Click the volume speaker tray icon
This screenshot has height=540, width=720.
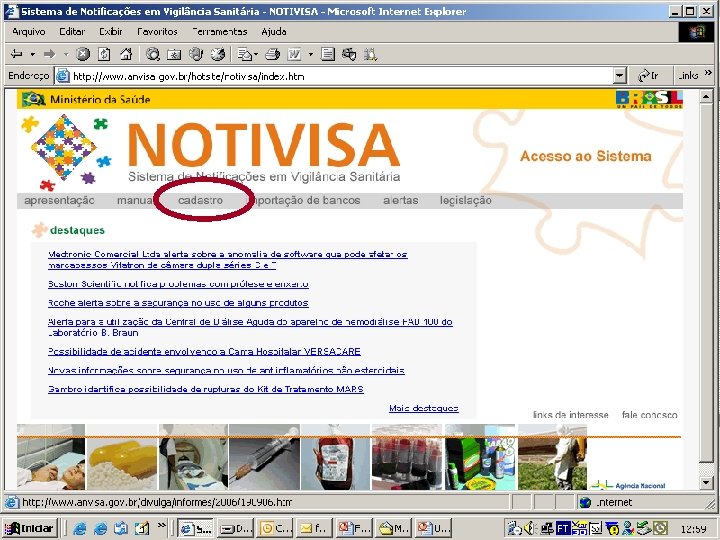pyautogui.click(x=530, y=529)
